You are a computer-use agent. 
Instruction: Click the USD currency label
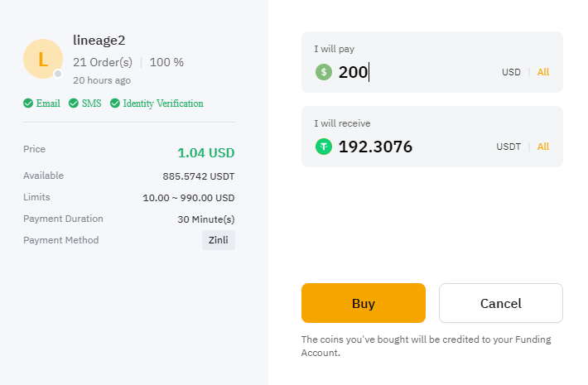[511, 72]
